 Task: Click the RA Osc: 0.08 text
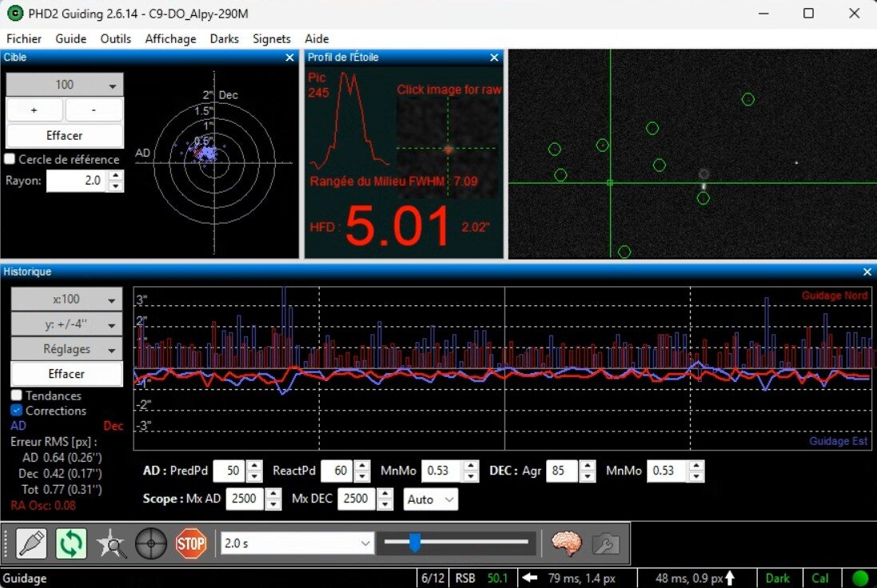43,505
